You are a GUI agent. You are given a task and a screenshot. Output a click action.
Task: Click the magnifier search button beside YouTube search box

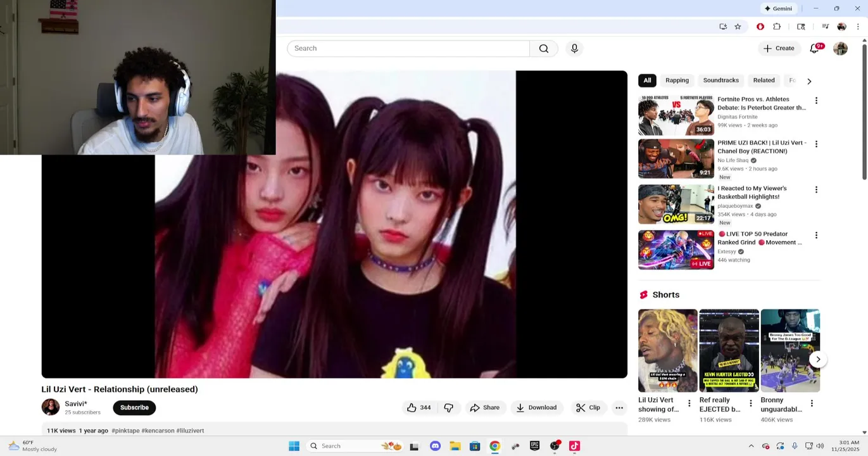click(x=544, y=49)
